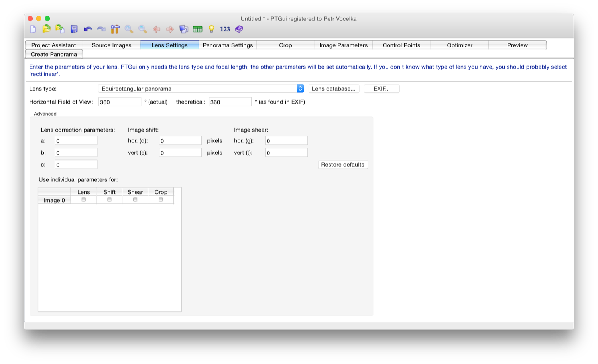The width and height of the screenshot is (598, 364).
Task: Switch to the Panorama Settings tab
Action: coord(228,45)
